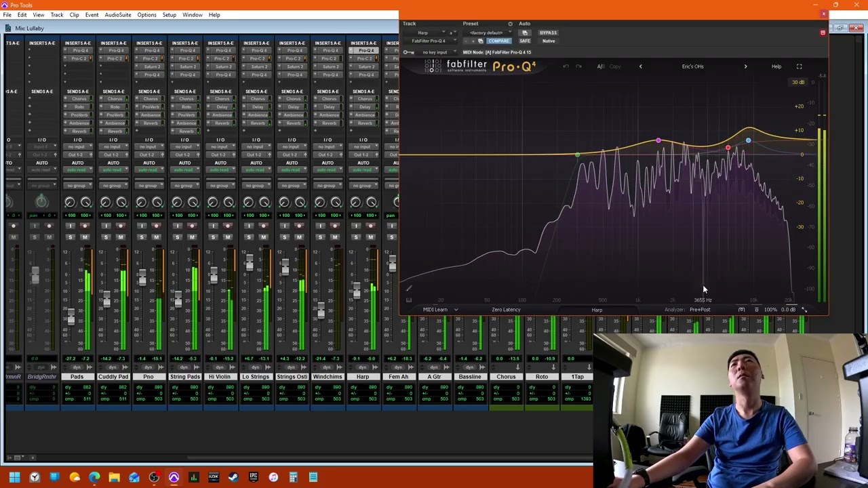This screenshot has height=488, width=868.
Task: Open the File menu
Action: point(7,15)
